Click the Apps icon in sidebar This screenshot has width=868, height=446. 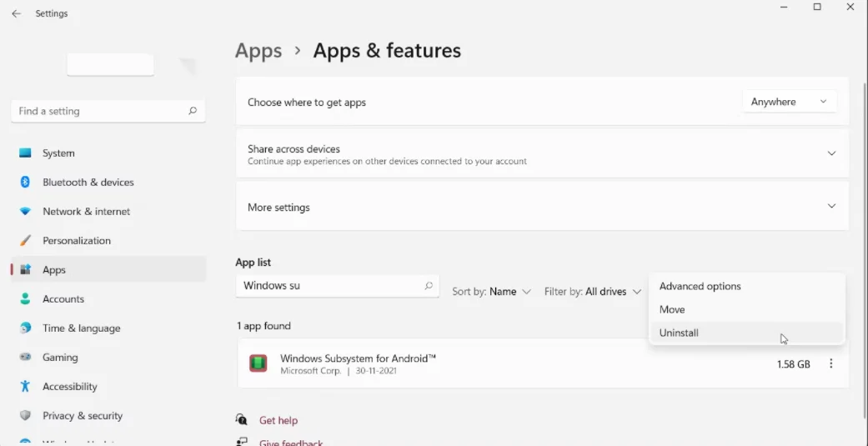[25, 269]
